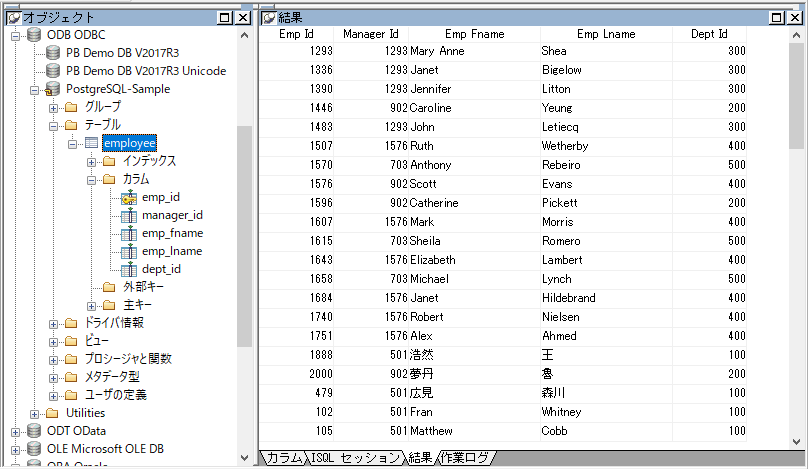Click the OLE Microsoft OLE DB icon
The width and height of the screenshot is (808, 469).
[34, 449]
